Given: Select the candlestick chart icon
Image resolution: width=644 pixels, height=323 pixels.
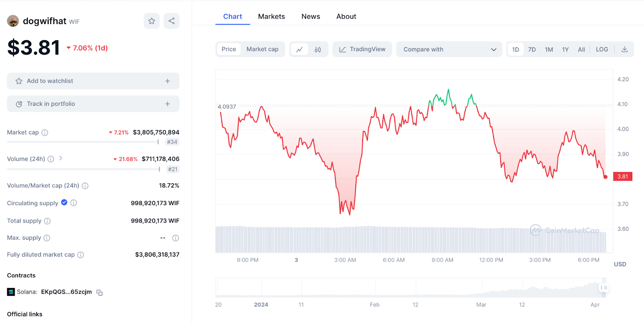Looking at the screenshot, I should point(318,49).
